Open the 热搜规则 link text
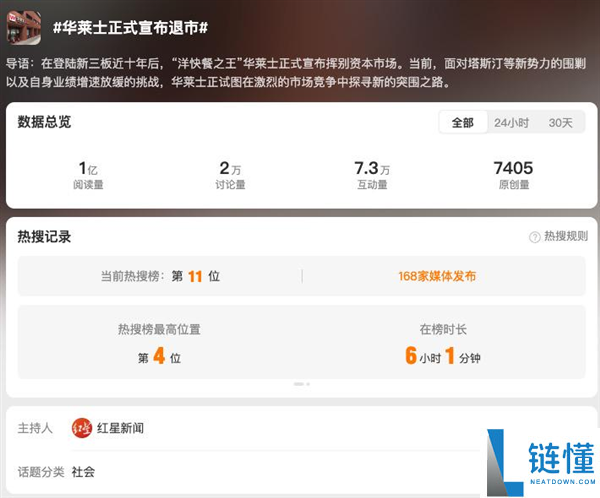This screenshot has height=498, width=600. coord(566,236)
